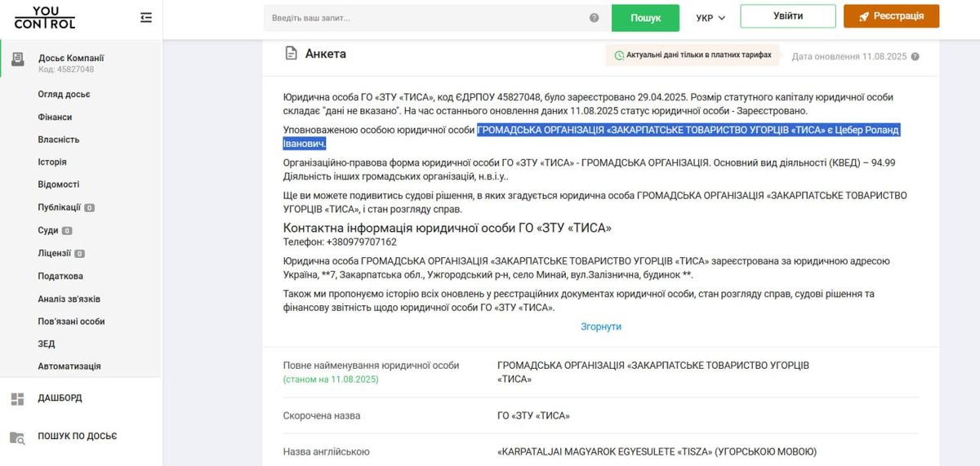Click the Назва англійською label
The height and width of the screenshot is (466, 980).
pos(326,452)
